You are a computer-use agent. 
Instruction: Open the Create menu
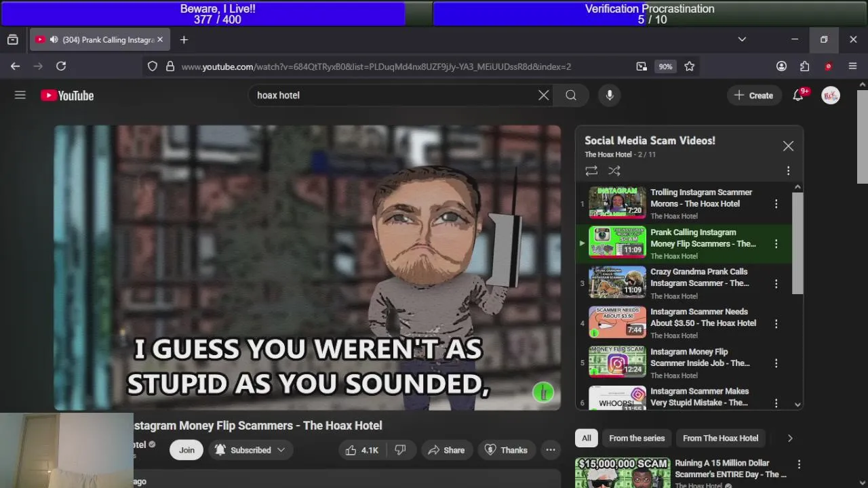[753, 96]
